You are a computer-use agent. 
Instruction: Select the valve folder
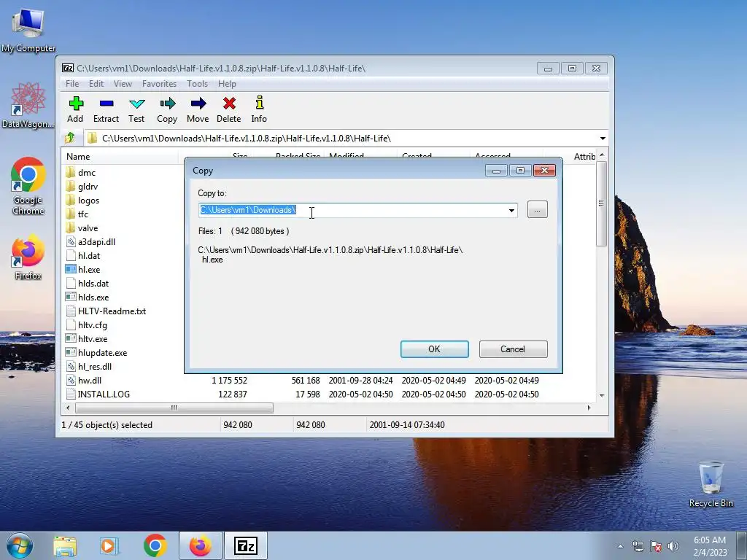tap(82, 227)
